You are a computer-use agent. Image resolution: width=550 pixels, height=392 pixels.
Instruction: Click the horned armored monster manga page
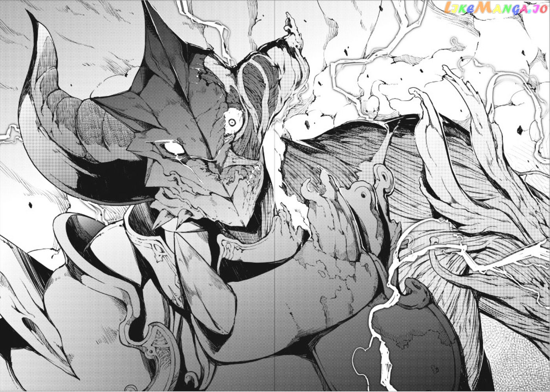tap(275, 196)
